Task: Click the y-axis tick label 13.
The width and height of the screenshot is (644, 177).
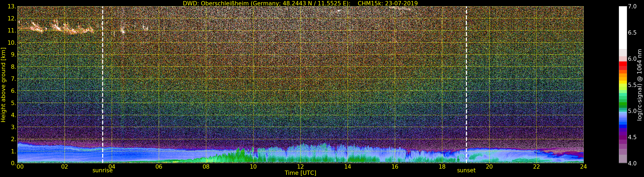Action: (12, 6)
